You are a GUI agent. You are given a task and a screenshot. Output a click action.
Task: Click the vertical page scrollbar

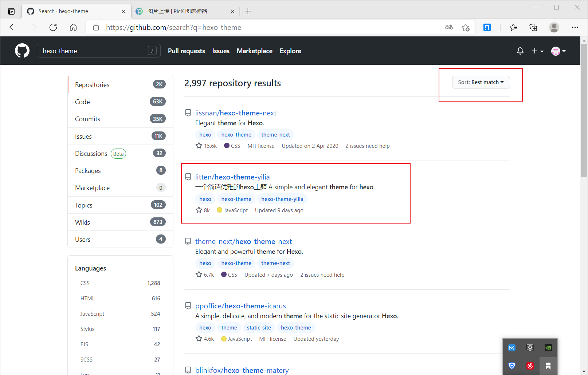(584, 110)
